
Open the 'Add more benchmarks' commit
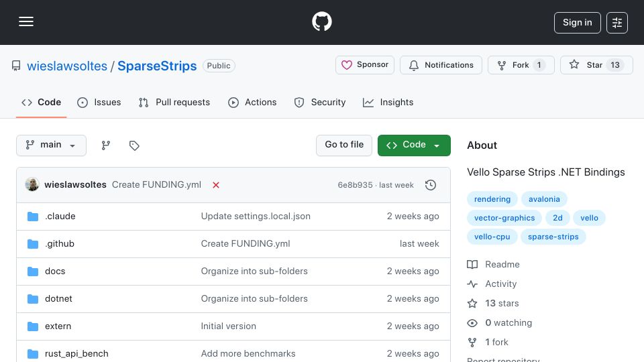(x=248, y=354)
